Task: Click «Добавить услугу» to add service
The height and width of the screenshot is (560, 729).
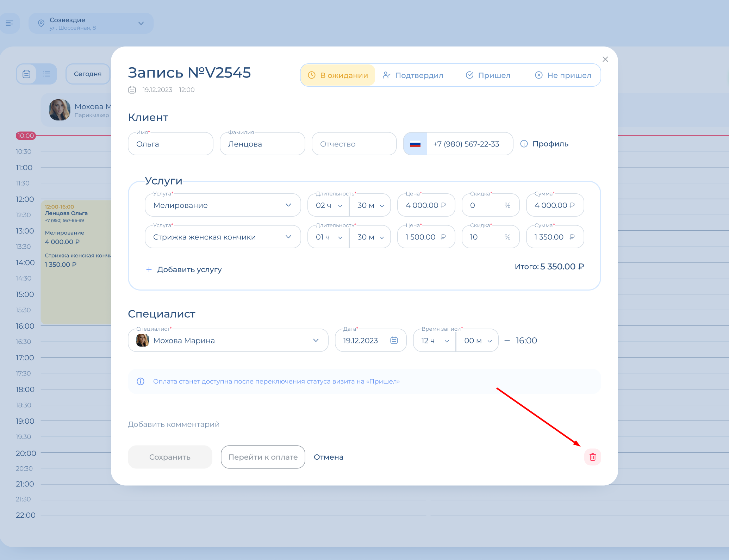Action: (x=184, y=269)
